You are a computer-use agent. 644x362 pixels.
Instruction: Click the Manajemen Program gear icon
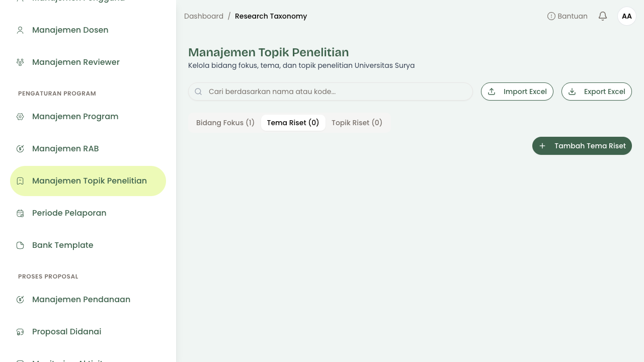pos(20,117)
